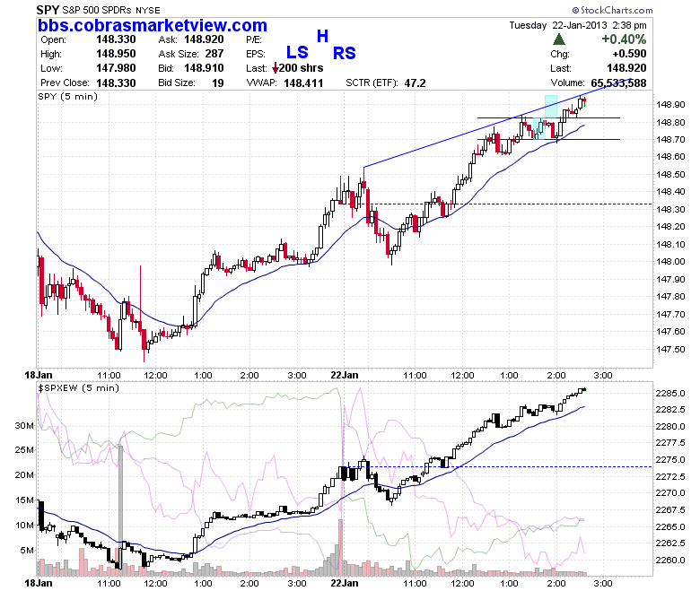Click the +0.40% percent change
Image resolution: width=700 pixels, height=591 pixels.
tap(624, 39)
